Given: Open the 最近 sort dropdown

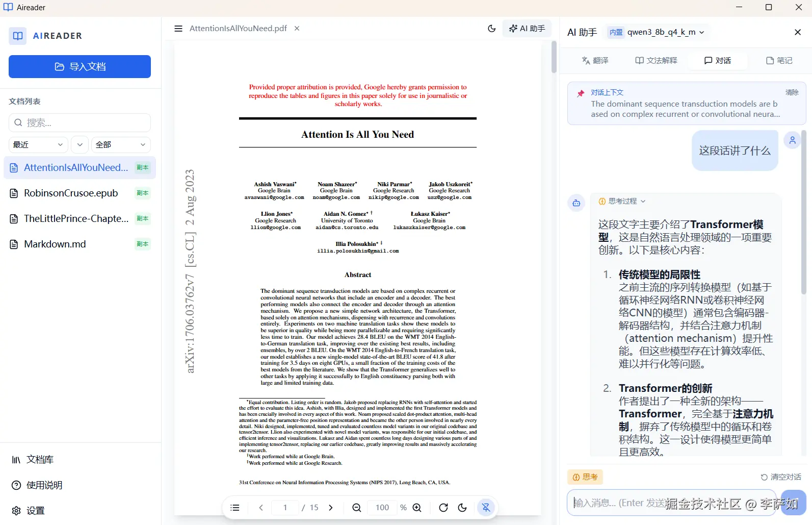Looking at the screenshot, I should [38, 145].
